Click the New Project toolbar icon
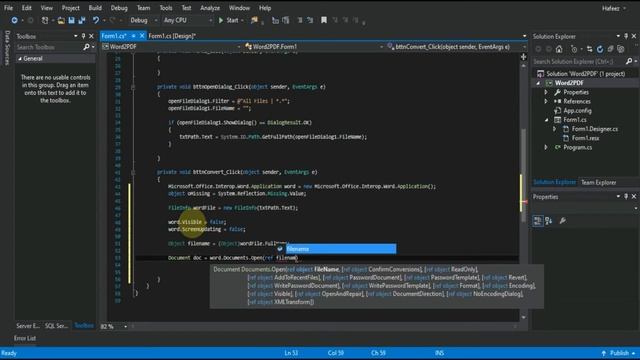Viewport: 640px width, 360px height. tap(45, 20)
